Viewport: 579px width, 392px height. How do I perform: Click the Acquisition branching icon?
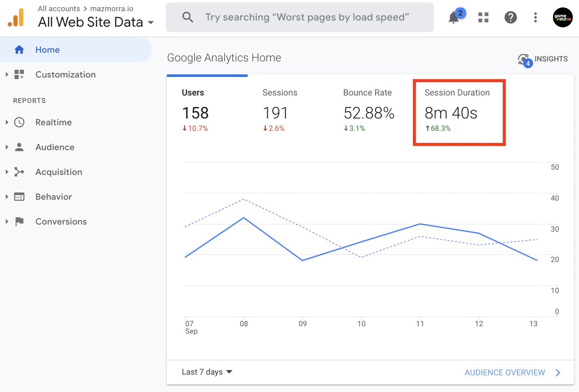(19, 172)
